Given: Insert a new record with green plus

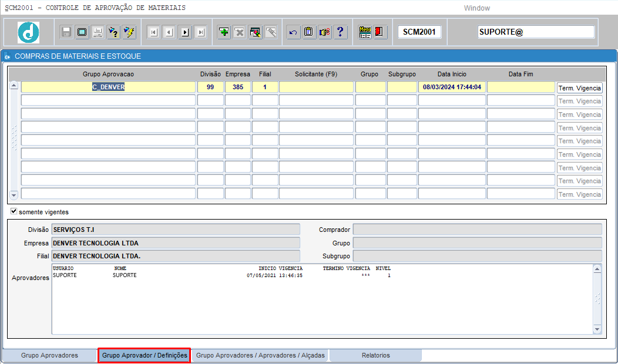Looking at the screenshot, I should click(224, 32).
